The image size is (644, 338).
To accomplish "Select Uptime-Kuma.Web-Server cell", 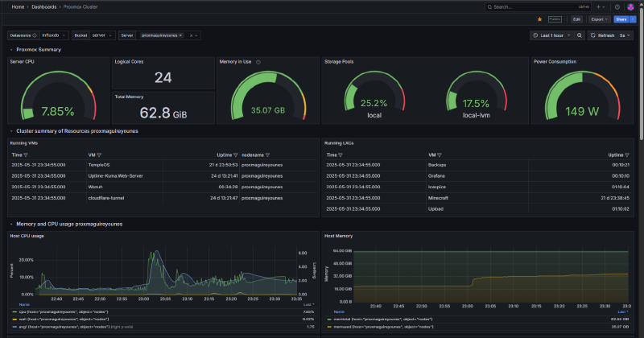I will 125,176.
